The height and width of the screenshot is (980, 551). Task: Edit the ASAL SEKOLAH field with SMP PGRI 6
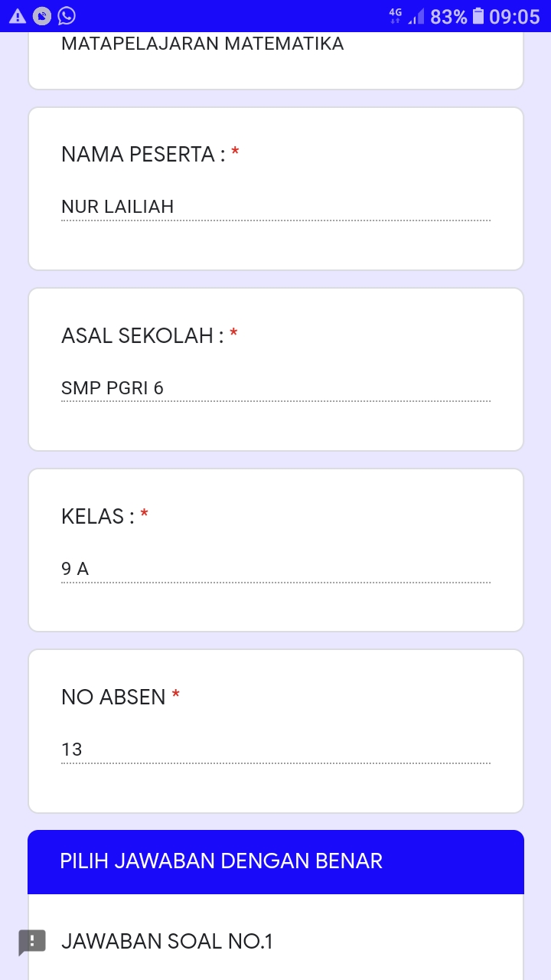(x=275, y=388)
